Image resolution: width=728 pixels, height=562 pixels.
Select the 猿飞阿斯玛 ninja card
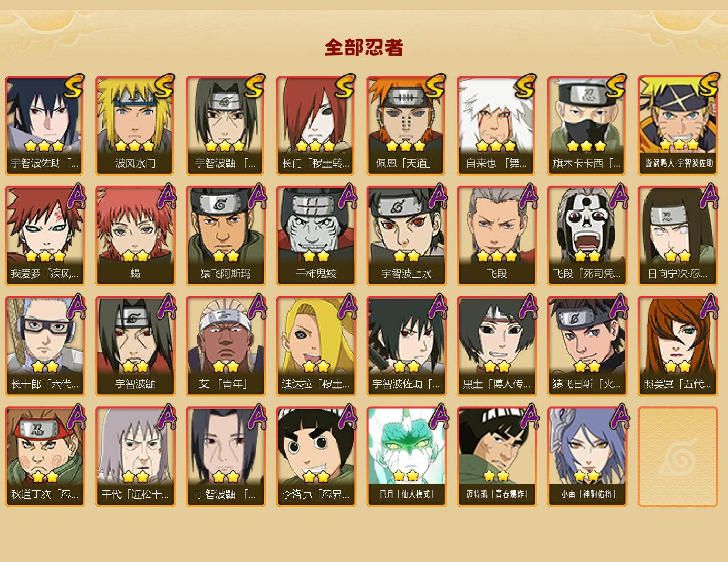225,236
